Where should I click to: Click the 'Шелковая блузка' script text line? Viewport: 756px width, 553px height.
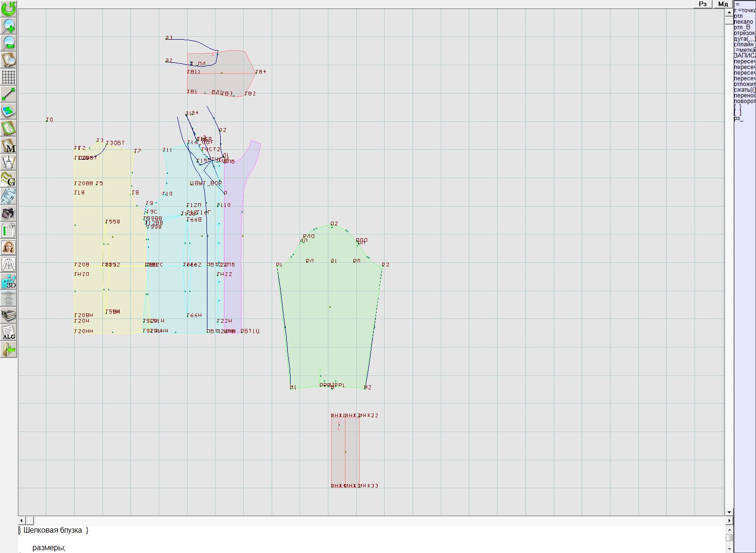(56, 530)
